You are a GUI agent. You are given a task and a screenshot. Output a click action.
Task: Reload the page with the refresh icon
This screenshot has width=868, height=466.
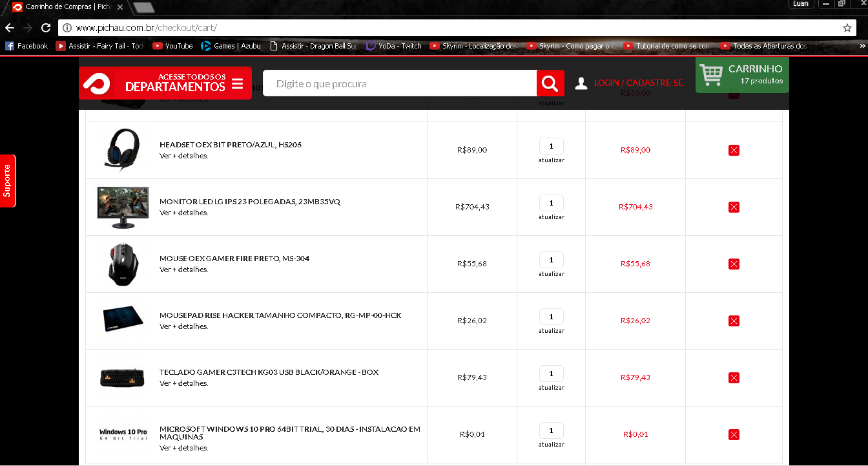[46, 28]
